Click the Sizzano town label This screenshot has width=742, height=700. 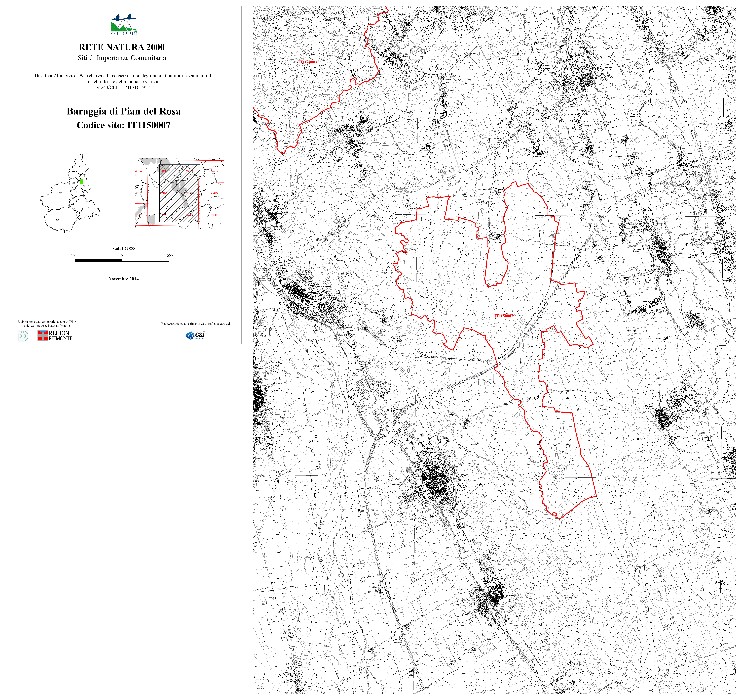click(512, 595)
